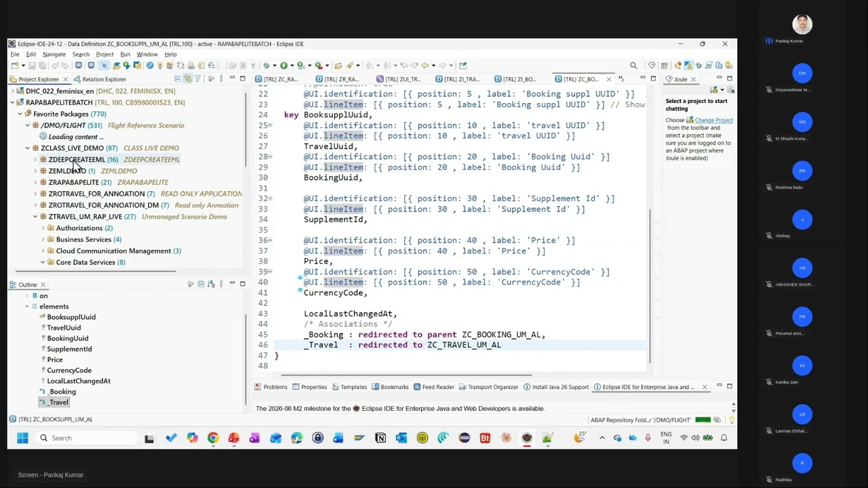Open the Project Explorer view menu dots

coord(221,79)
